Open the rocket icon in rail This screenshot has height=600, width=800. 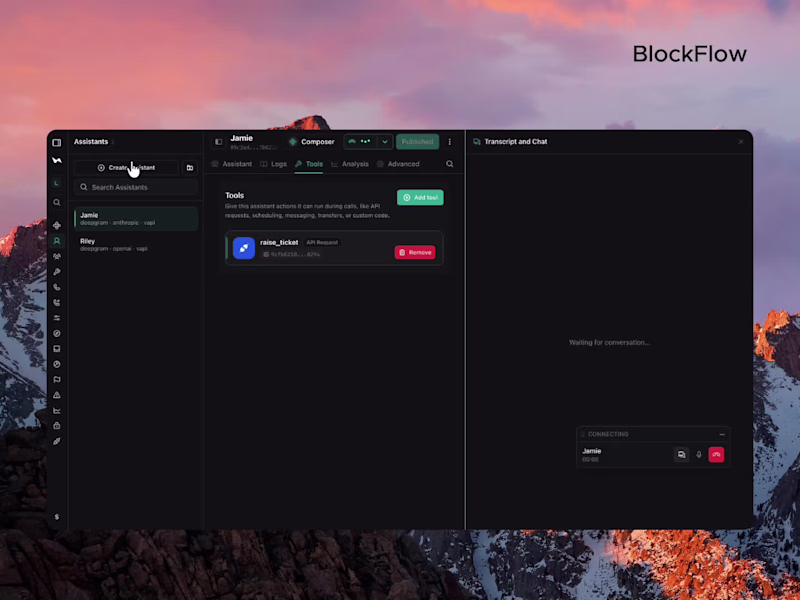pos(57,441)
